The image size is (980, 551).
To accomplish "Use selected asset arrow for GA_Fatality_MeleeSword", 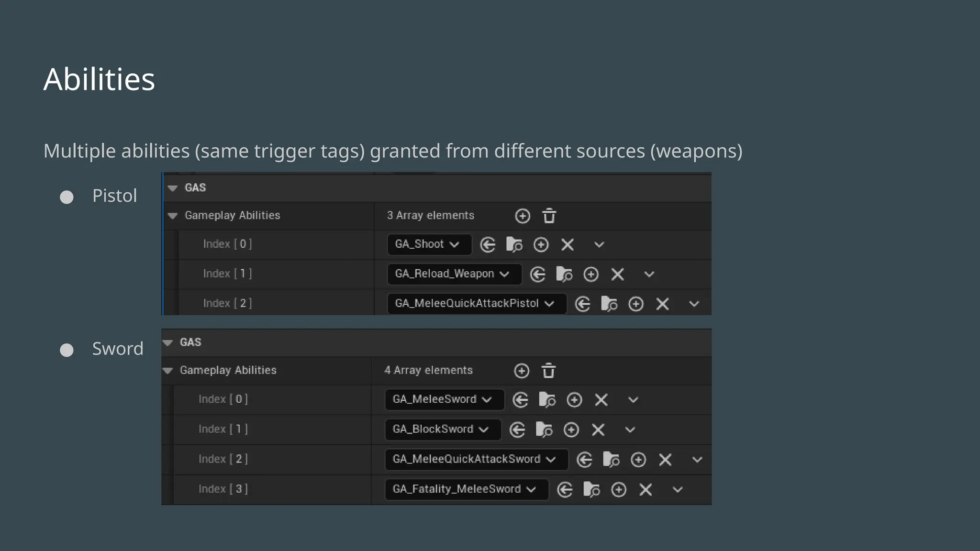I will pyautogui.click(x=565, y=490).
